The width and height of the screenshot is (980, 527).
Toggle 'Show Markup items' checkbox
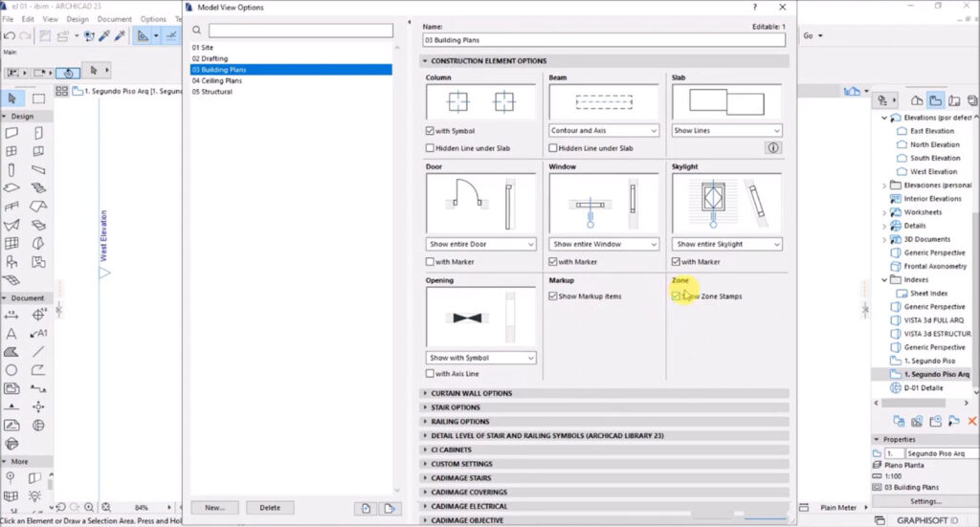click(x=554, y=296)
